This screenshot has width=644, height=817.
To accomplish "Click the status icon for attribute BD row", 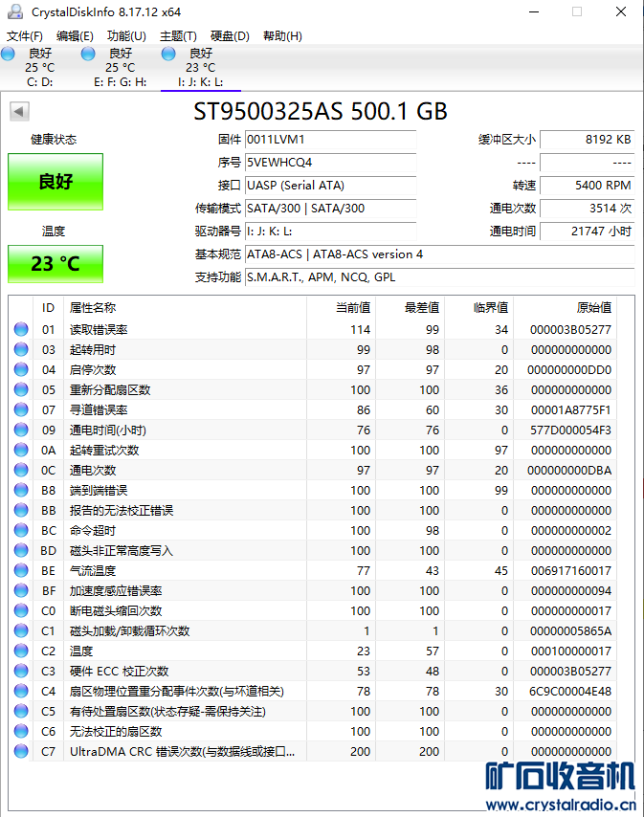I will [21, 550].
